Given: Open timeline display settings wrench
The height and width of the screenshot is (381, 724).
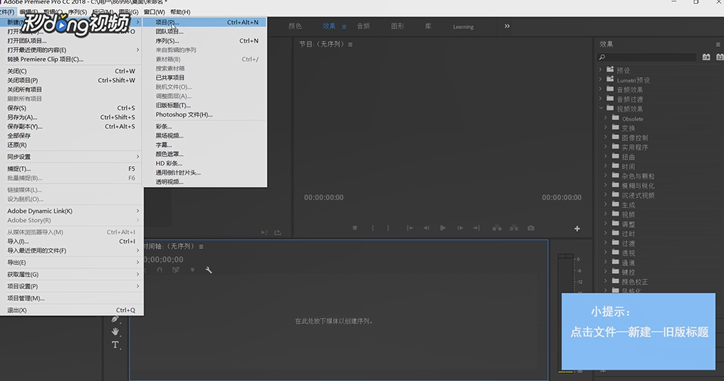Looking at the screenshot, I should click(x=209, y=270).
